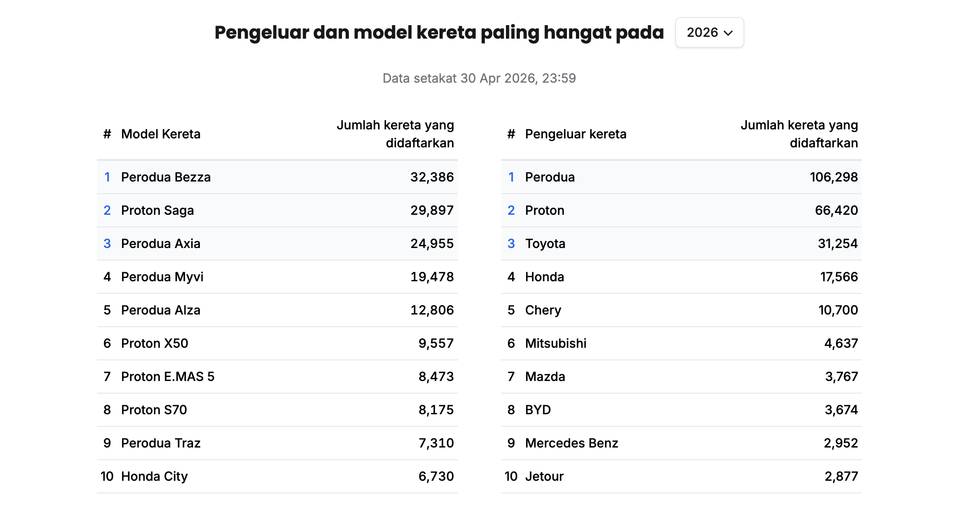Click the value 12,806 for Alza

(x=432, y=310)
